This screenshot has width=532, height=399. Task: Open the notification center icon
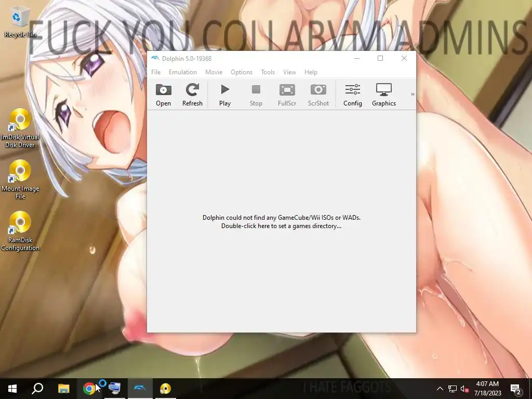(516, 389)
